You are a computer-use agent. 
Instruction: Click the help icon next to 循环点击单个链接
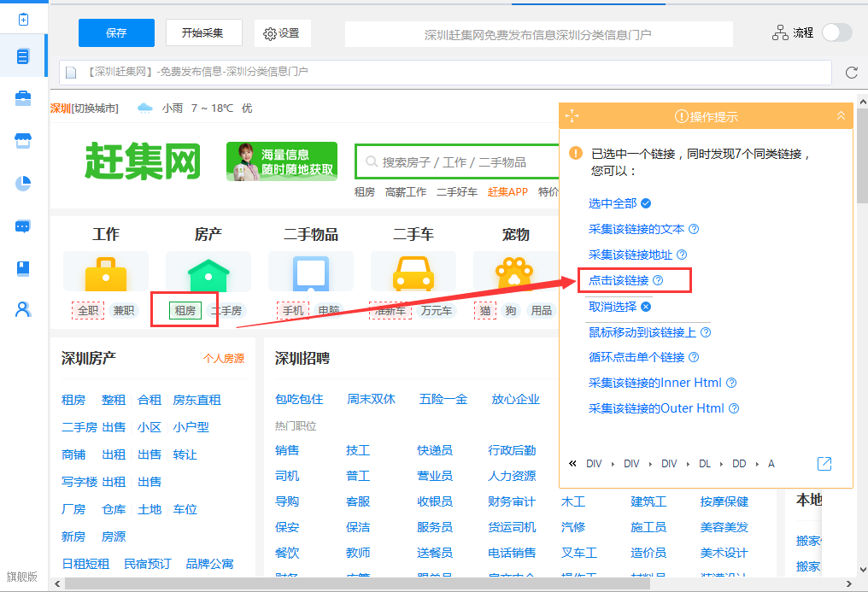click(694, 357)
